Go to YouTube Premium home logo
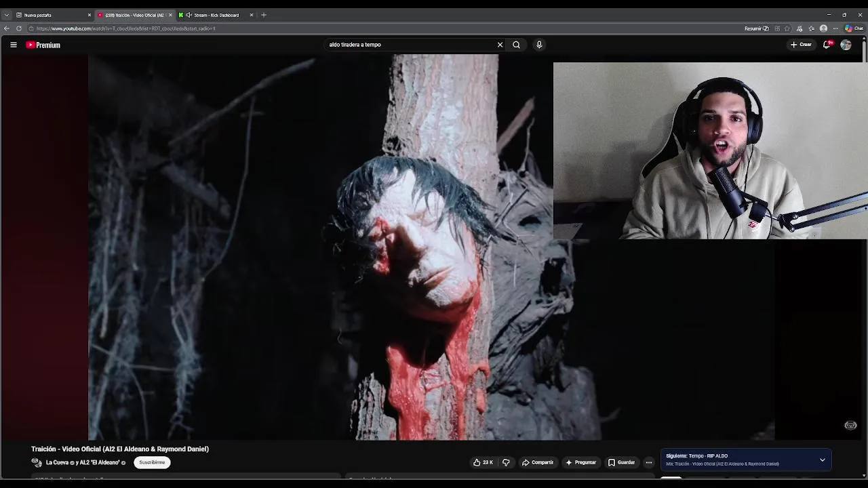The image size is (868, 488). (43, 45)
